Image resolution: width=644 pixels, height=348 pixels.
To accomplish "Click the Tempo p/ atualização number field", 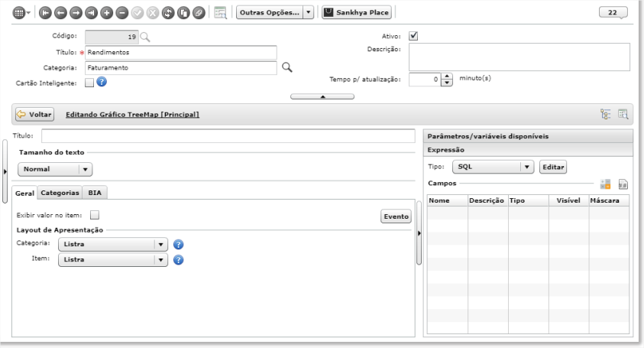I will point(425,80).
